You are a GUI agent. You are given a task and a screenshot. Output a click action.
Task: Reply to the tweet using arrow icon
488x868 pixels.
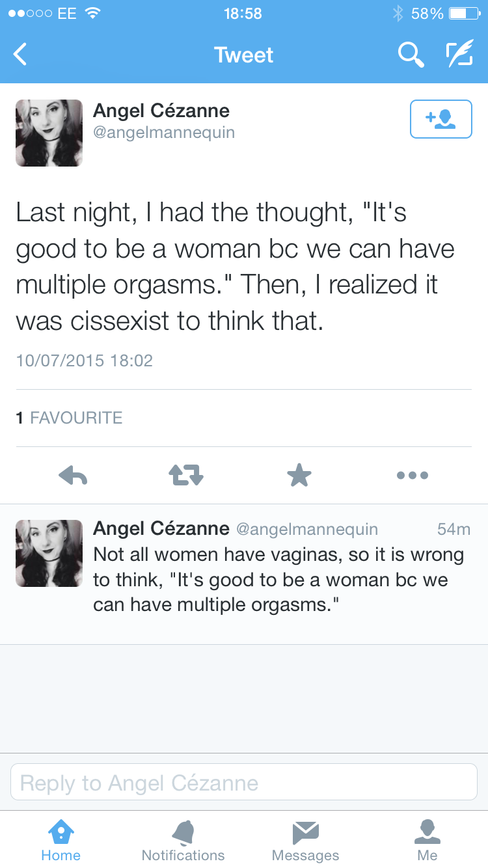click(73, 476)
